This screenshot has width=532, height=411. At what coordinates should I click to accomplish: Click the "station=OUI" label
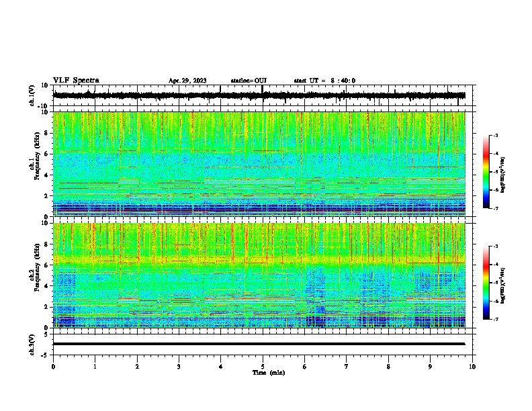(249, 81)
